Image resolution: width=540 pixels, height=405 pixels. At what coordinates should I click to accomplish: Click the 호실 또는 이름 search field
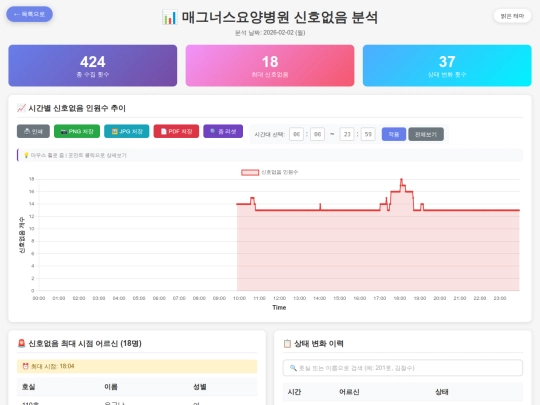point(403,368)
